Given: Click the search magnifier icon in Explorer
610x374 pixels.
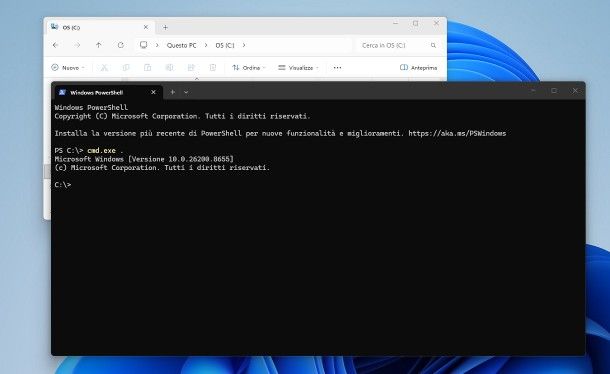Looking at the screenshot, I should click(433, 46).
